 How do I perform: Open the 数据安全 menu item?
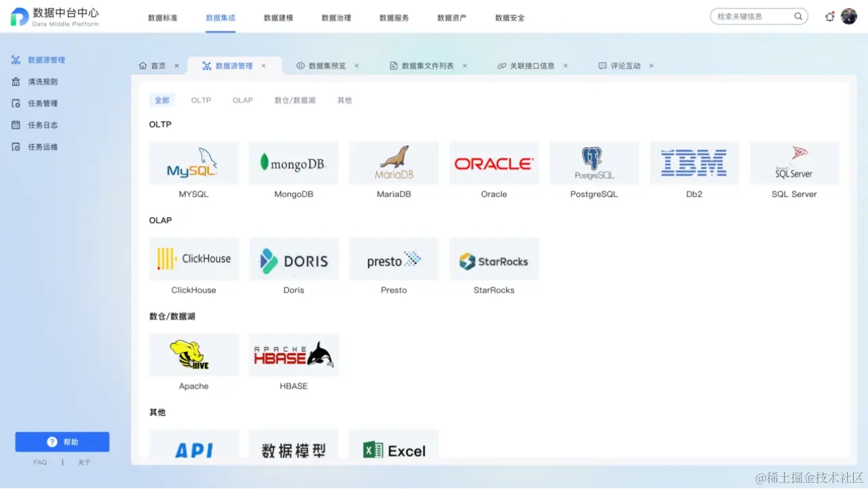pyautogui.click(x=510, y=18)
